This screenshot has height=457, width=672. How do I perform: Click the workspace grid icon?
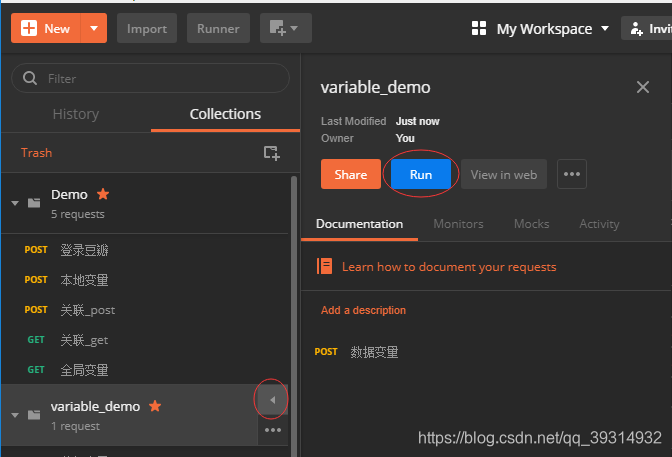click(479, 28)
